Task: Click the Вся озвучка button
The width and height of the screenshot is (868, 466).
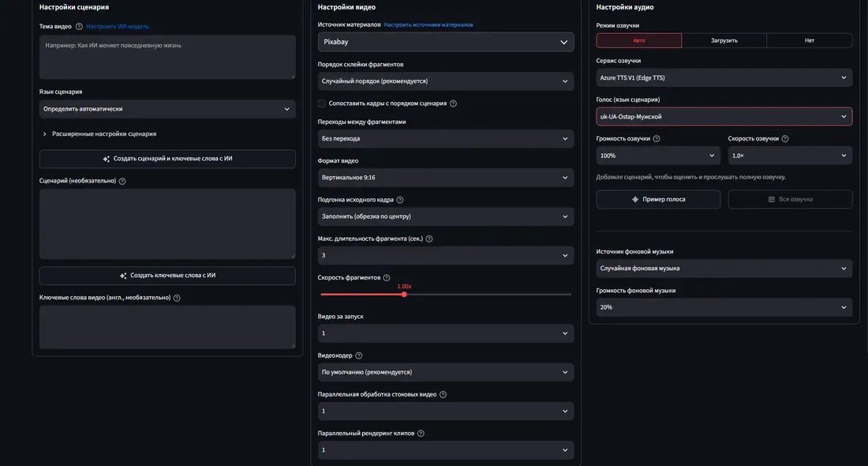Action: click(790, 200)
